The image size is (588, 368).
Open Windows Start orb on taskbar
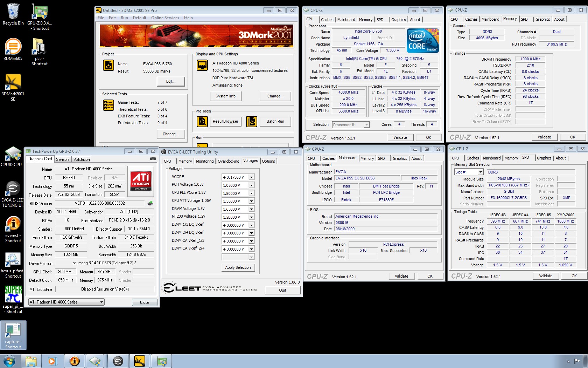click(x=9, y=361)
